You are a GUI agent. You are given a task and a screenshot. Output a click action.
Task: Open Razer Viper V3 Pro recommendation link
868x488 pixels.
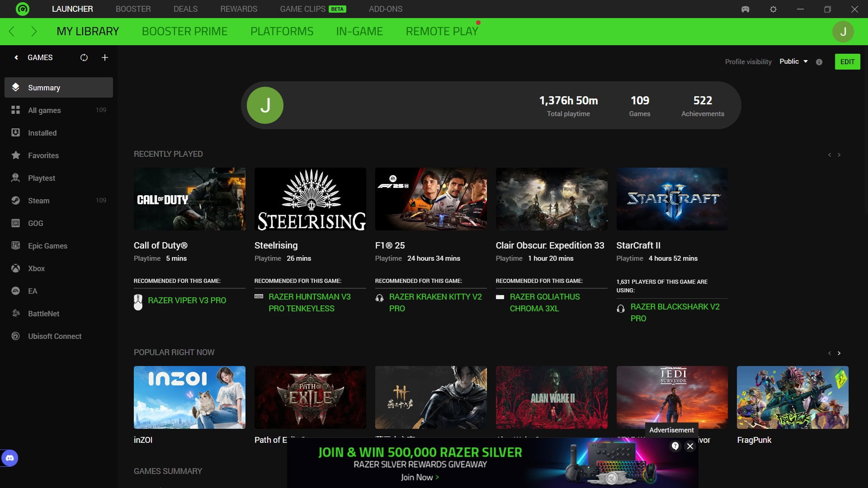coord(187,300)
